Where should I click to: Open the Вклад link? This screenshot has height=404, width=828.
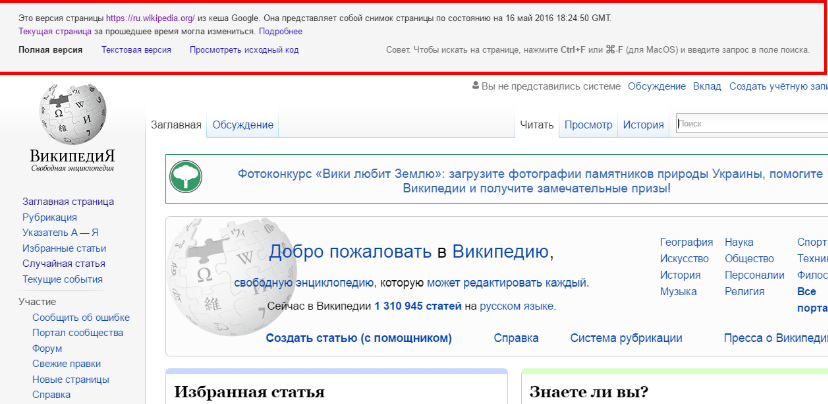tap(707, 86)
